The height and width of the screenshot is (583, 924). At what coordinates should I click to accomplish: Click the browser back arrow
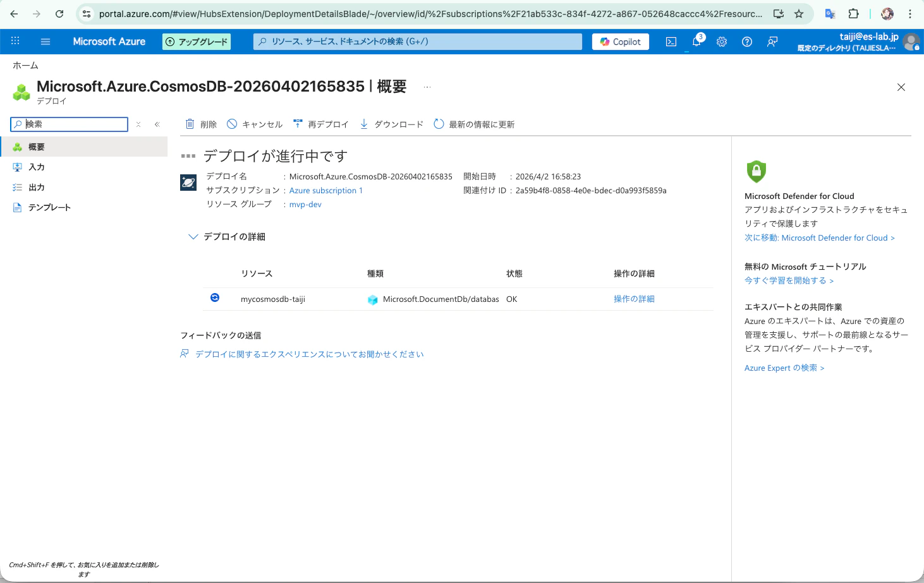pos(14,14)
